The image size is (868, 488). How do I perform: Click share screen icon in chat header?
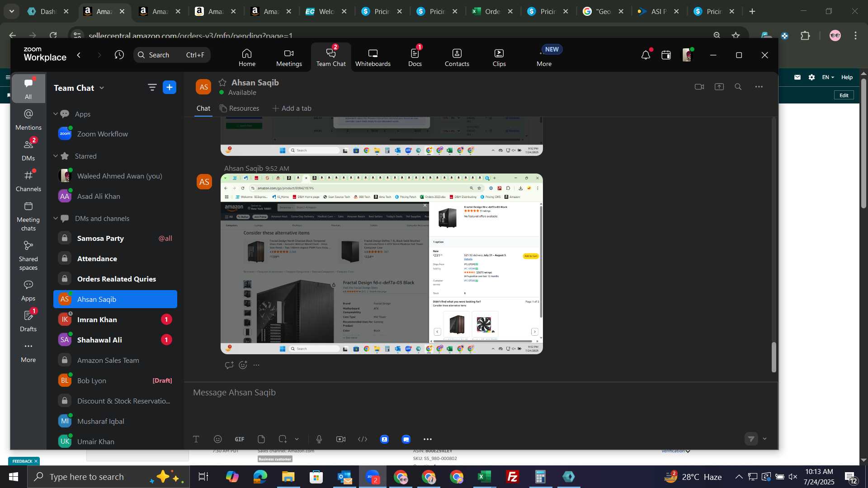(x=719, y=87)
